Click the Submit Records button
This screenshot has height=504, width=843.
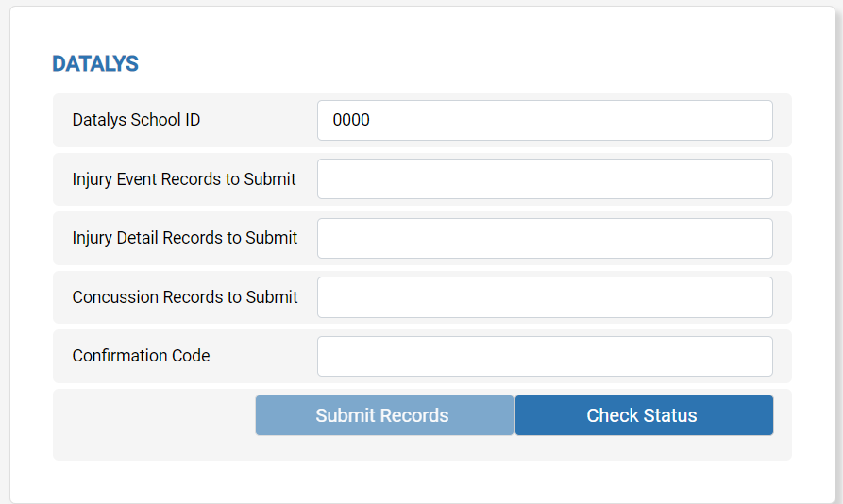pos(384,415)
